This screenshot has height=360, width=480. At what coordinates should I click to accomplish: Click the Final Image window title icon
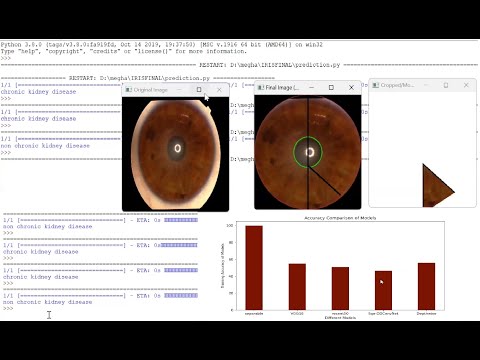[x=261, y=87]
